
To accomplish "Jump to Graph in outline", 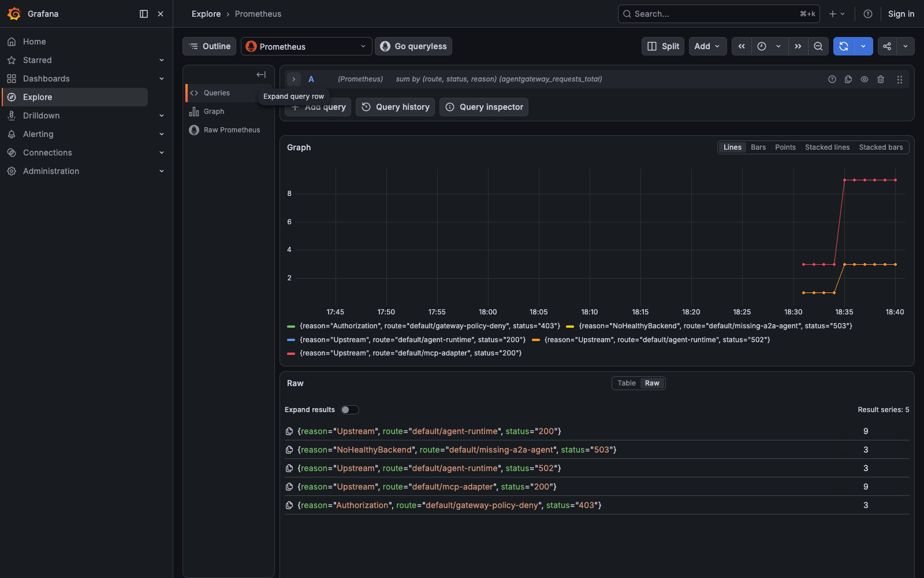I will [x=214, y=112].
